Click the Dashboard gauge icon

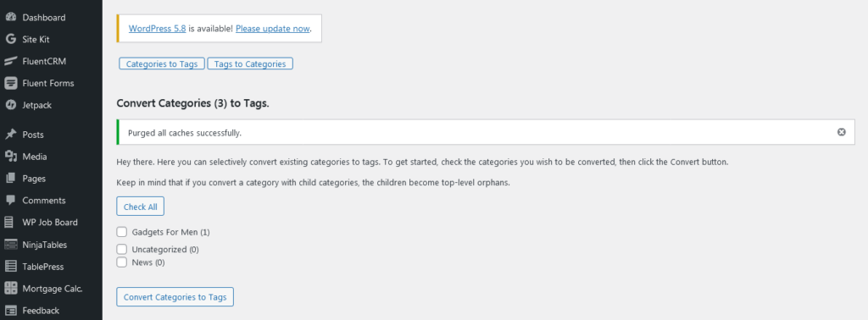pyautogui.click(x=10, y=17)
